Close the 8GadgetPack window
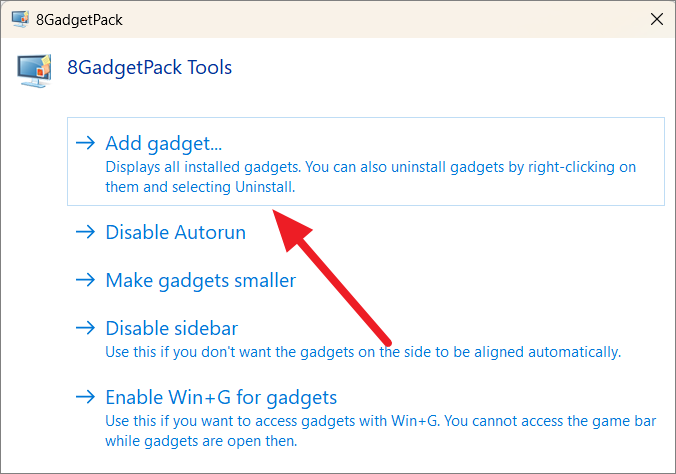Viewport: 676px width, 474px height. pos(657,19)
